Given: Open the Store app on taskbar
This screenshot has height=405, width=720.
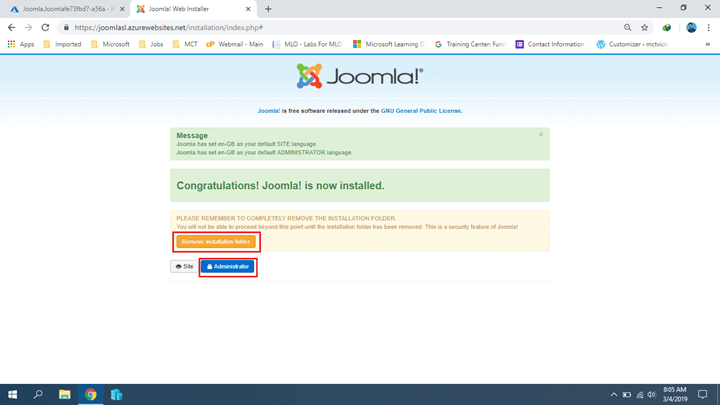Looking at the screenshot, I should 116,394.
